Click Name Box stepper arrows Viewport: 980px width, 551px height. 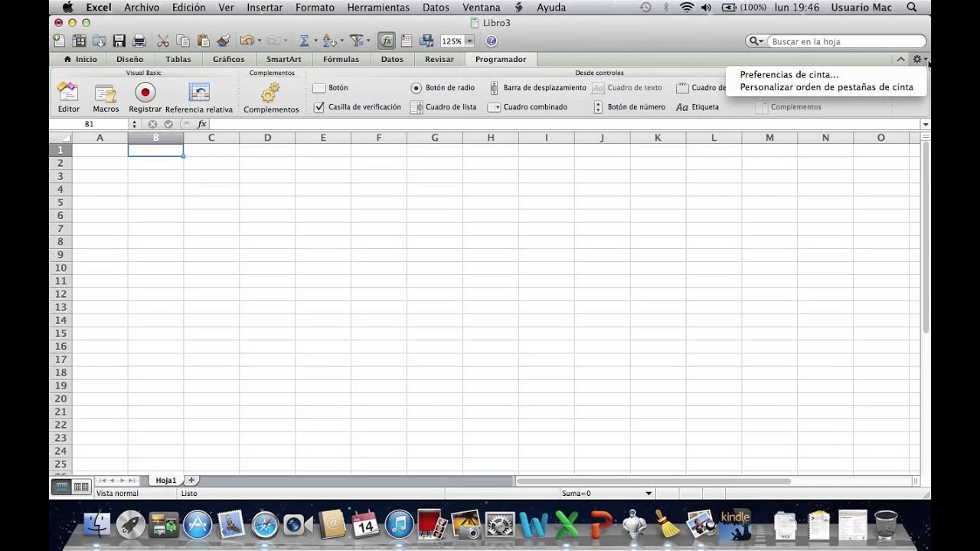pos(135,124)
